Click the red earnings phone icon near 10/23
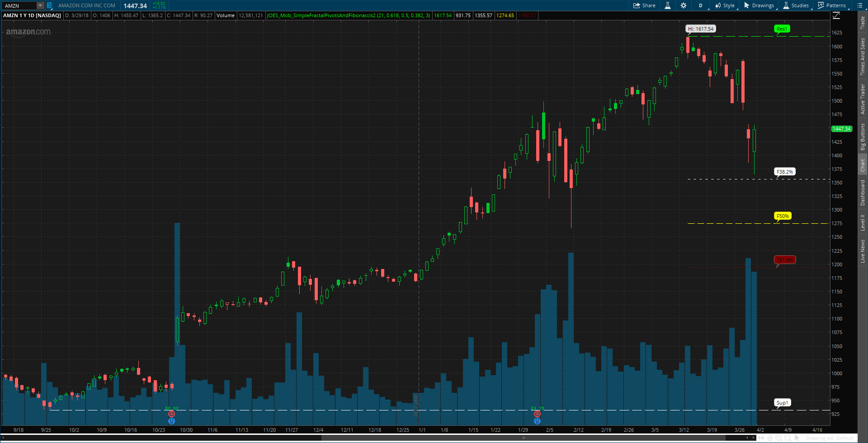This screenshot has width=868, height=443. tap(171, 414)
